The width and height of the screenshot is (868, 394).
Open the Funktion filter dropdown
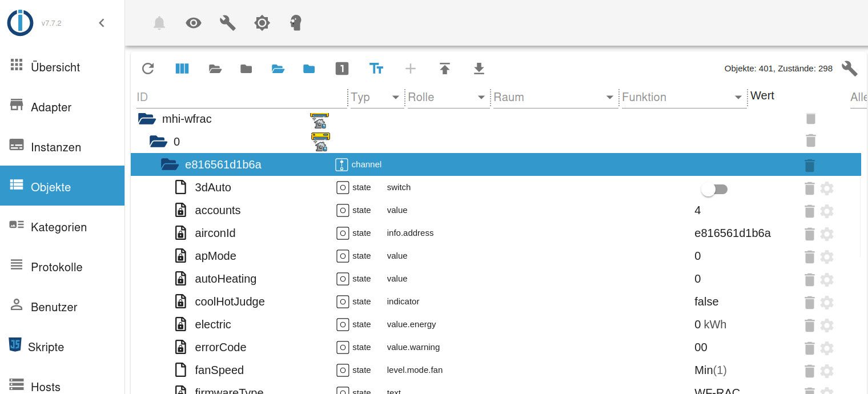[x=684, y=97]
